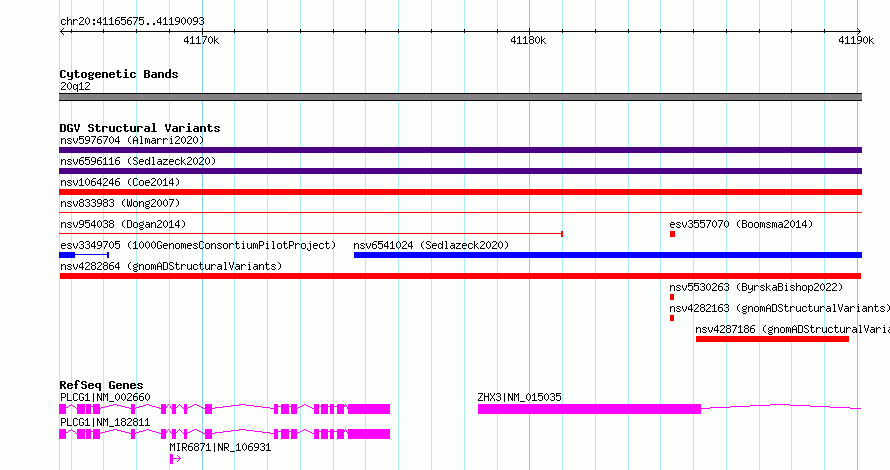Open the nsv4282163 gnomAD variant label
890x470 pixels.
pyautogui.click(x=779, y=308)
